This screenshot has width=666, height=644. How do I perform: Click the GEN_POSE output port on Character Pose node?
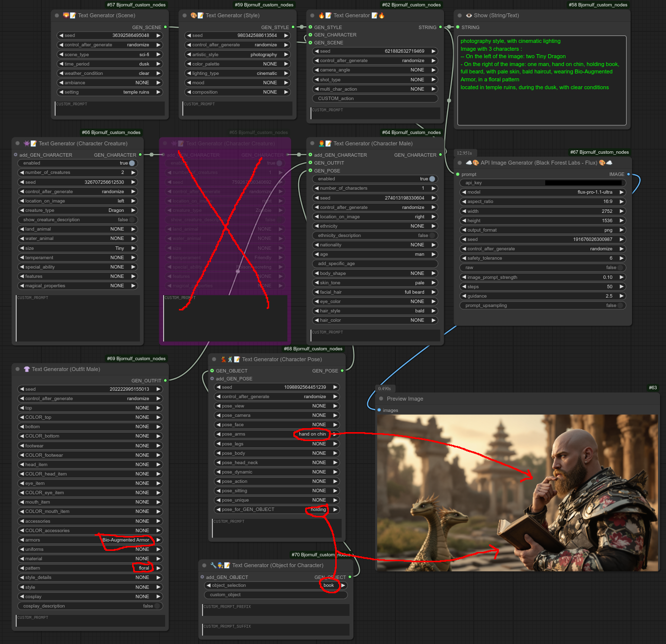pos(342,371)
